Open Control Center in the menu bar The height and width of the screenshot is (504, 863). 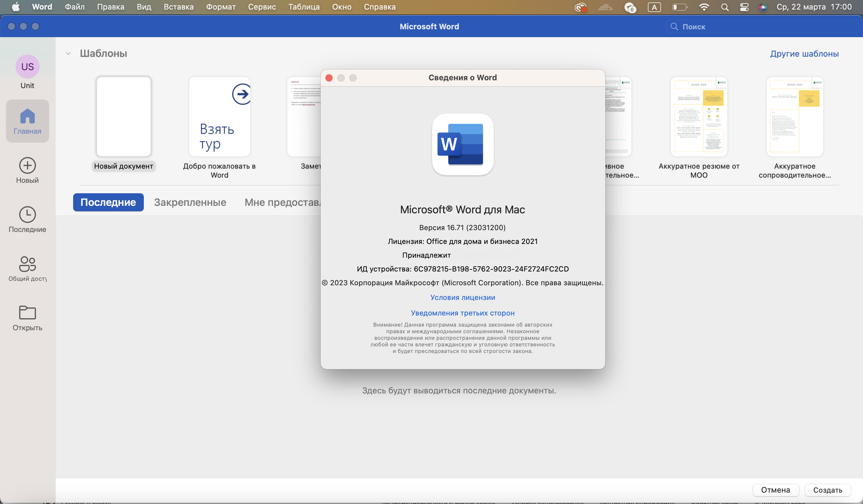tap(744, 7)
